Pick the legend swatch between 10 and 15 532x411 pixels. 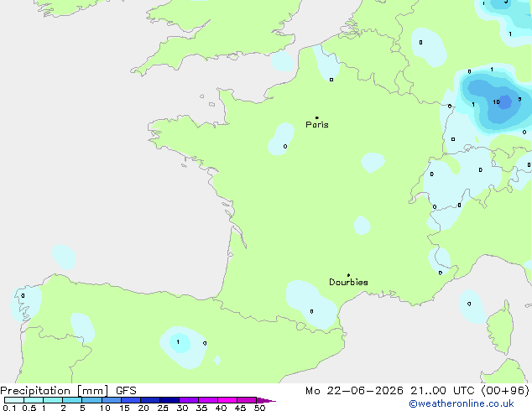112,400
